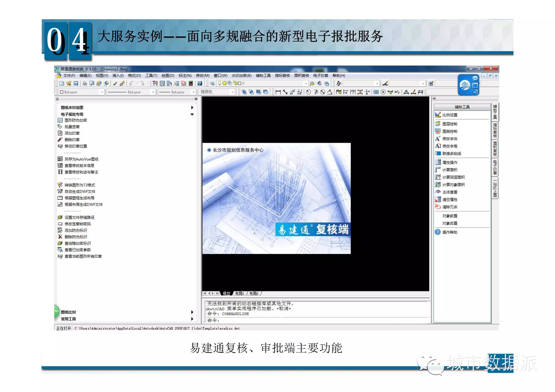Image resolution: width=555 pixels, height=392 pixels.
Task: Click the New drawing icon in toolbar
Action: [62, 84]
